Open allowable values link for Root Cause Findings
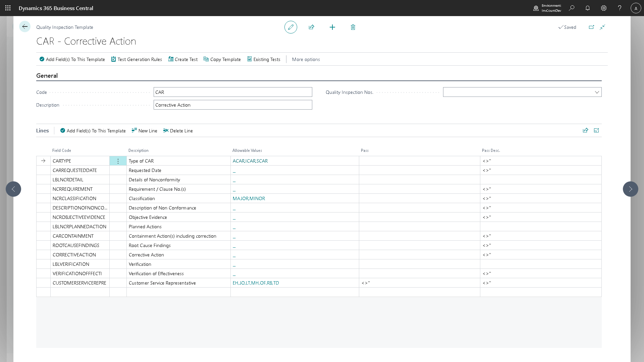Viewport: 644px width, 362px height. [234, 246]
